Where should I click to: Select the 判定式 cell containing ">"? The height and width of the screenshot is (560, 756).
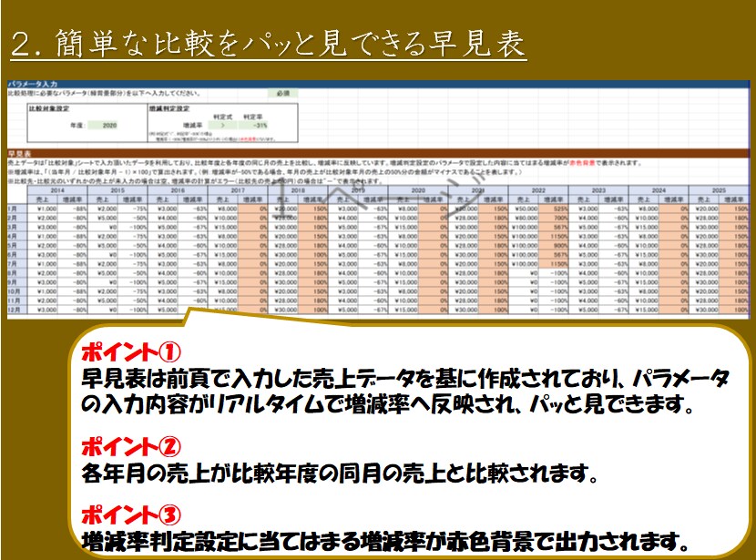(223, 126)
